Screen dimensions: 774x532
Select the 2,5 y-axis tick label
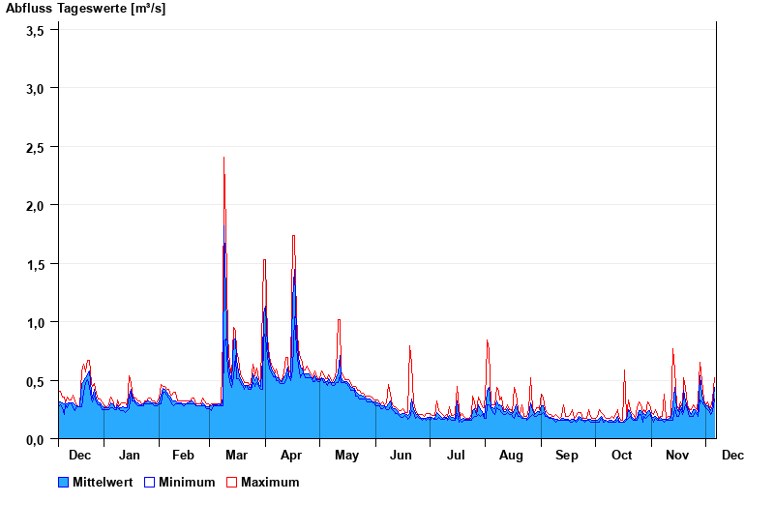tap(35, 147)
